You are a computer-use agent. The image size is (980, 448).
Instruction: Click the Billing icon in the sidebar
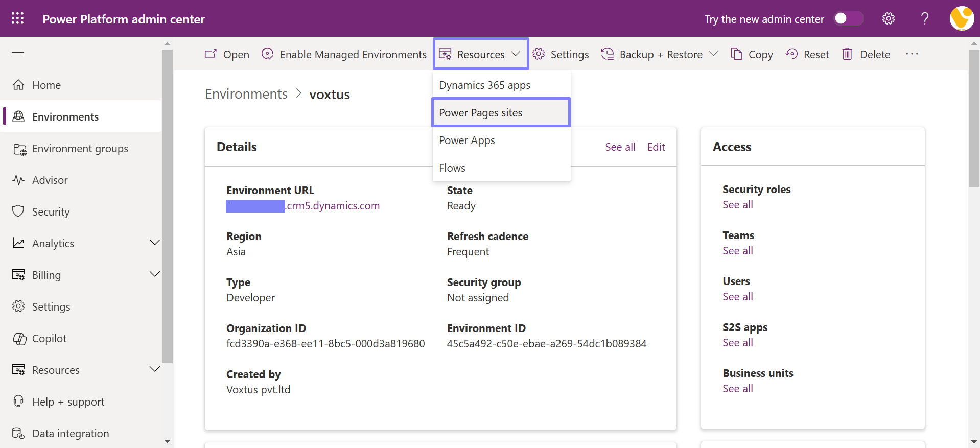click(18, 275)
